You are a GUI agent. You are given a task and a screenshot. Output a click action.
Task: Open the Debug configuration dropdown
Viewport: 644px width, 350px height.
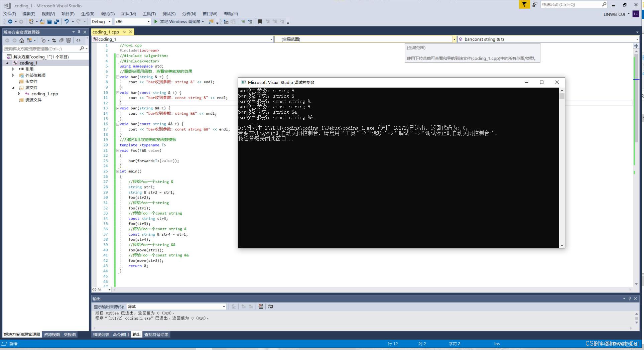[x=101, y=21]
